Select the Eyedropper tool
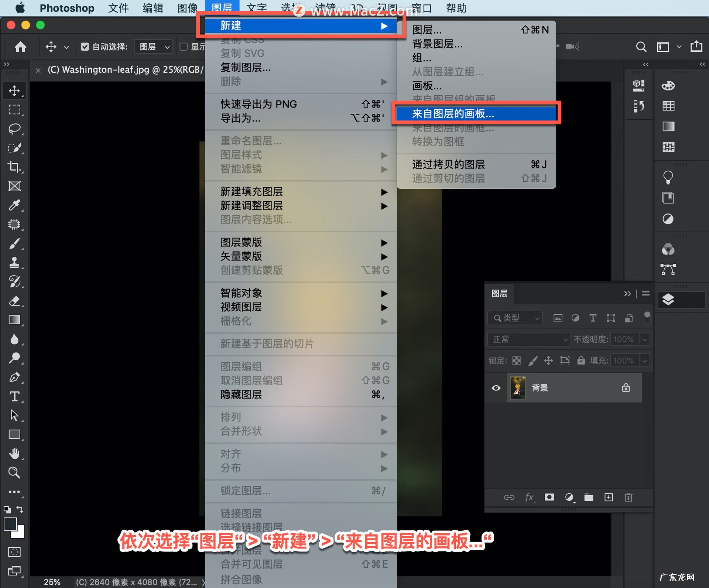The width and height of the screenshot is (709, 588). point(14,205)
